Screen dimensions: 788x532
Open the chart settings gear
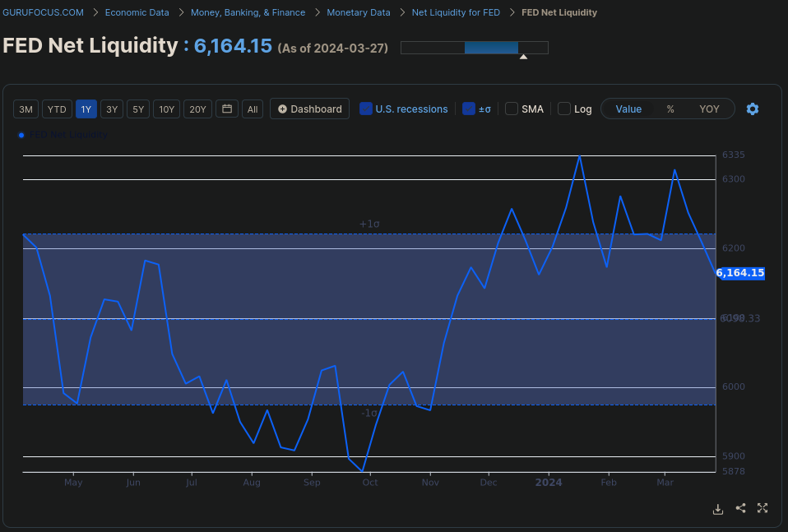click(752, 108)
